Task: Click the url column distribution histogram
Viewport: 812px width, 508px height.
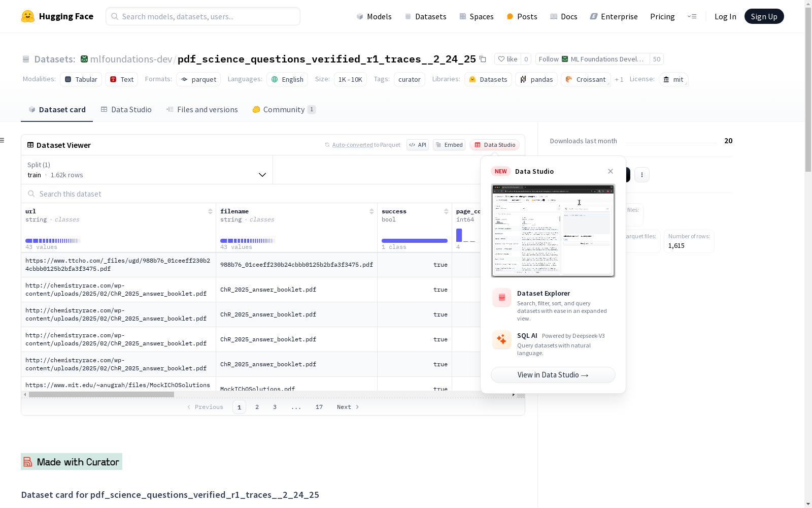Action: click(53, 241)
